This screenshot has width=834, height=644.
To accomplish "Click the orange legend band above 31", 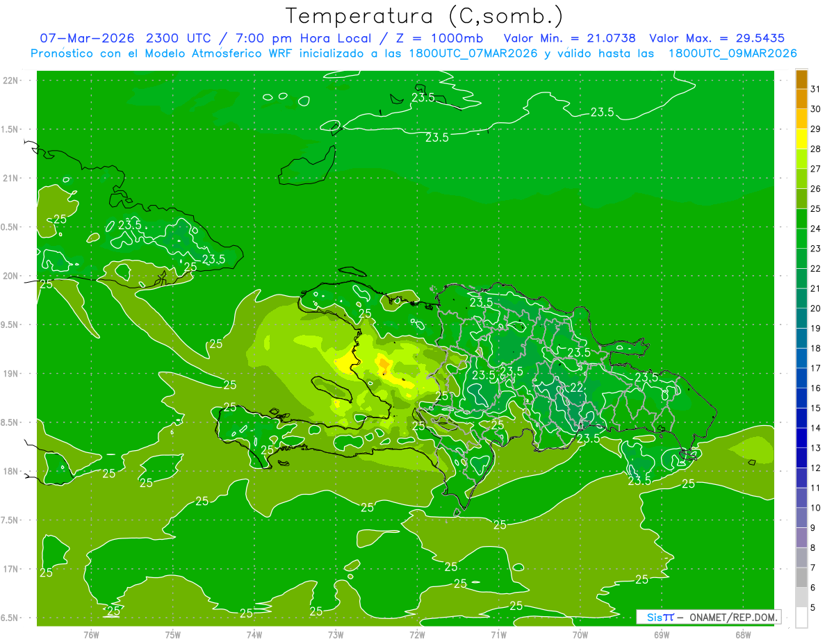I will point(801,79).
